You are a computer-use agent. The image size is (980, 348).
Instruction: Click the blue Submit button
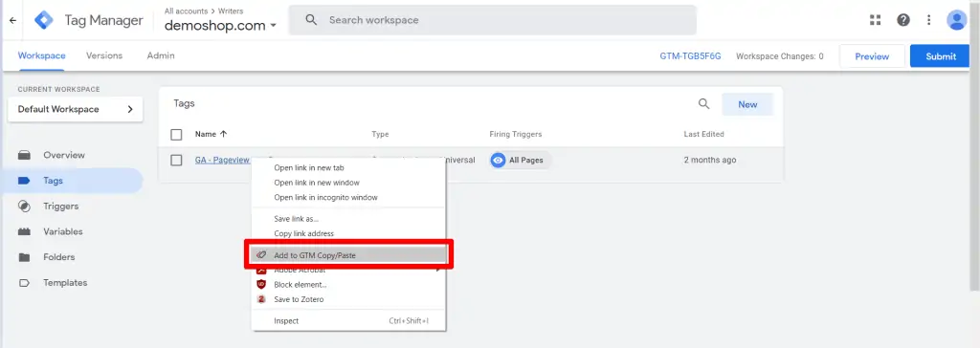pos(941,56)
